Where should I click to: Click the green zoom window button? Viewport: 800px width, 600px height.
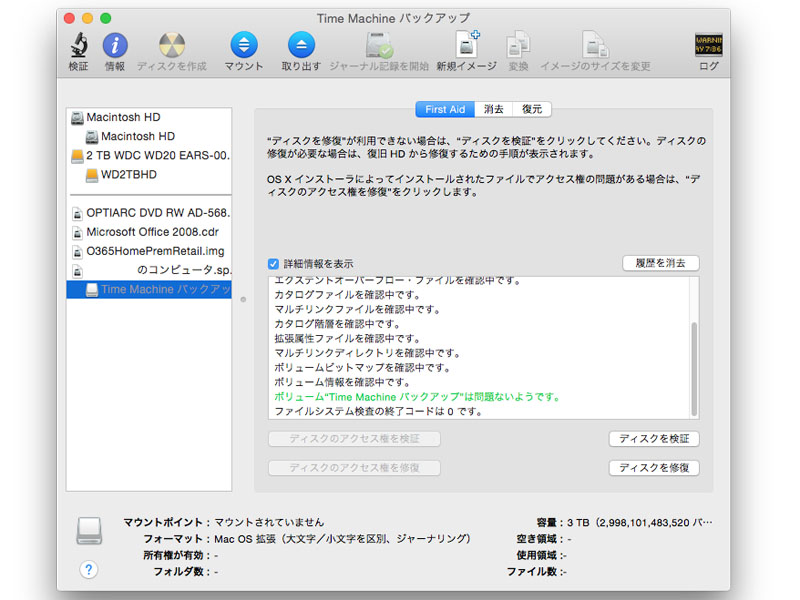pos(106,18)
